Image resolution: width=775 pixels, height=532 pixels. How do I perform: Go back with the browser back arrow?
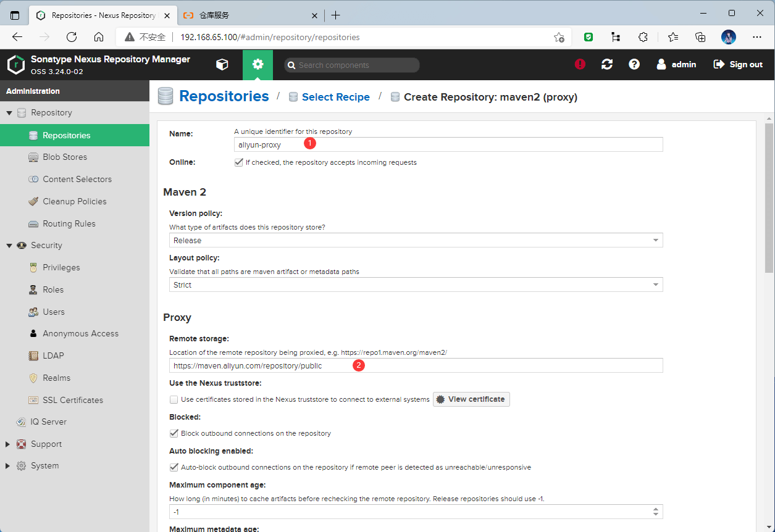tap(17, 37)
